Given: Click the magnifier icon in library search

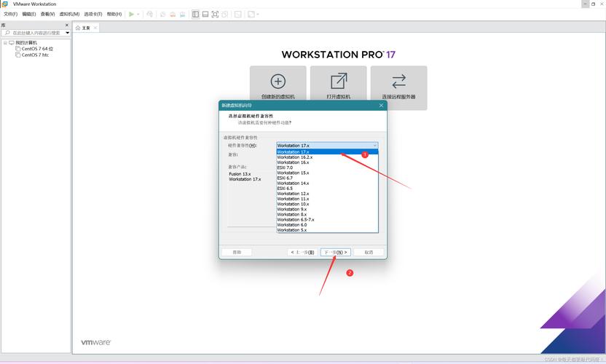Looking at the screenshot, I should (x=7, y=33).
